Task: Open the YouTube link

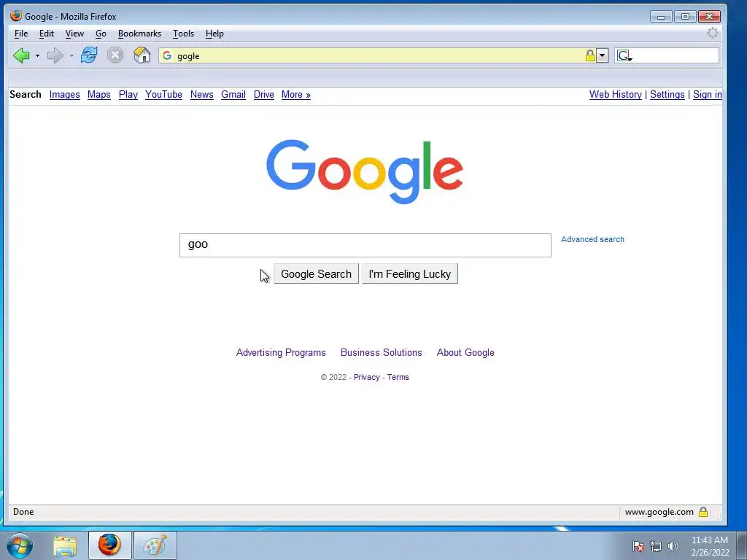Action: [x=164, y=95]
